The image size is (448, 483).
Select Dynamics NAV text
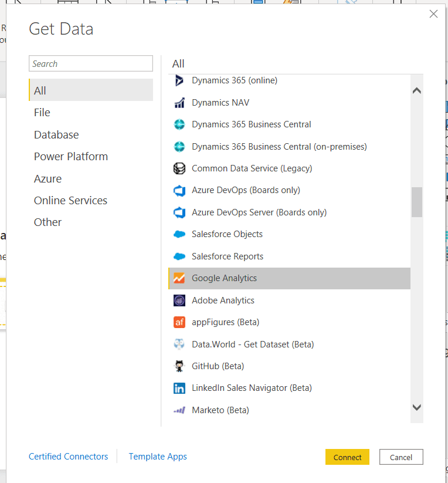click(x=220, y=103)
